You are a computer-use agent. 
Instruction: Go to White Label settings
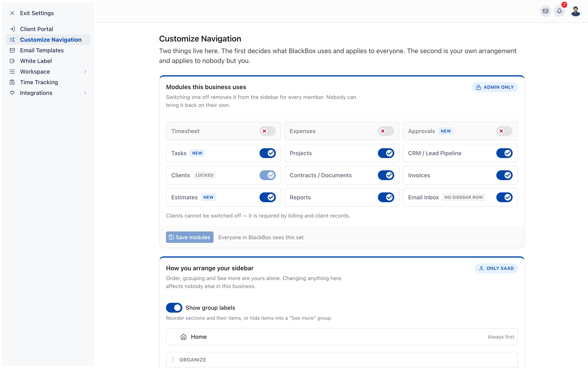point(48,61)
